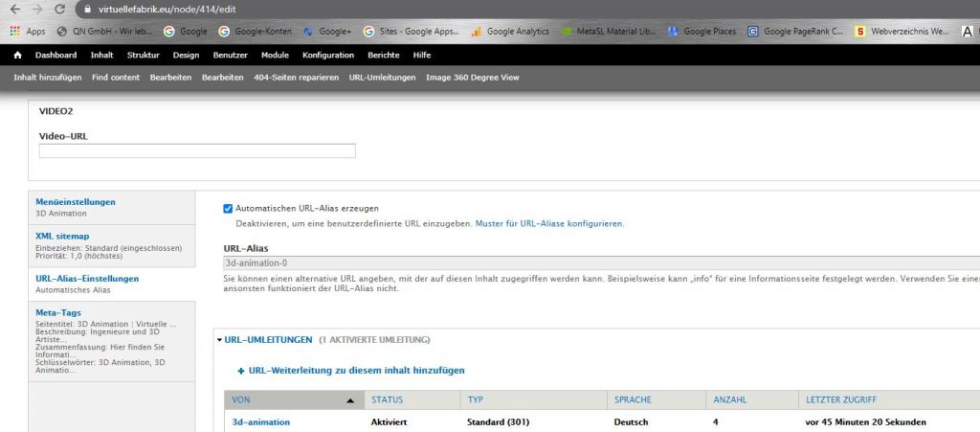The height and width of the screenshot is (432, 980).
Task: Open the Struktur admin menu
Action: 144,55
